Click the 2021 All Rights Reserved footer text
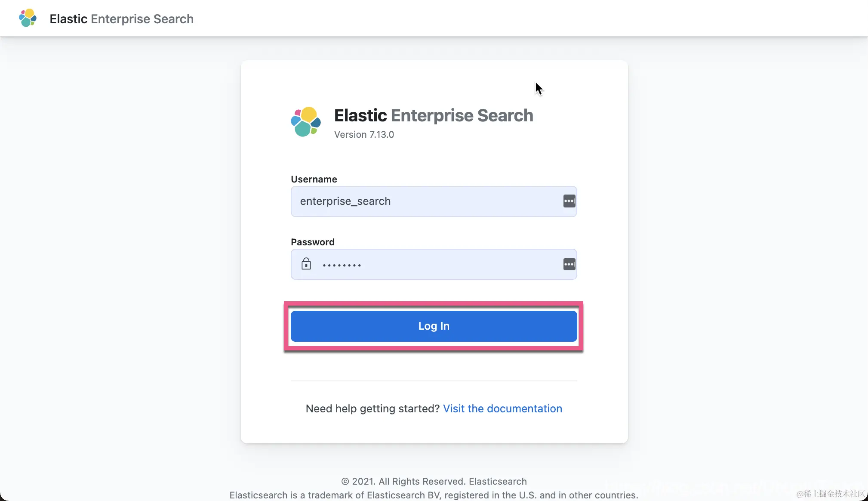Viewport: 868px width, 501px height. point(434,481)
